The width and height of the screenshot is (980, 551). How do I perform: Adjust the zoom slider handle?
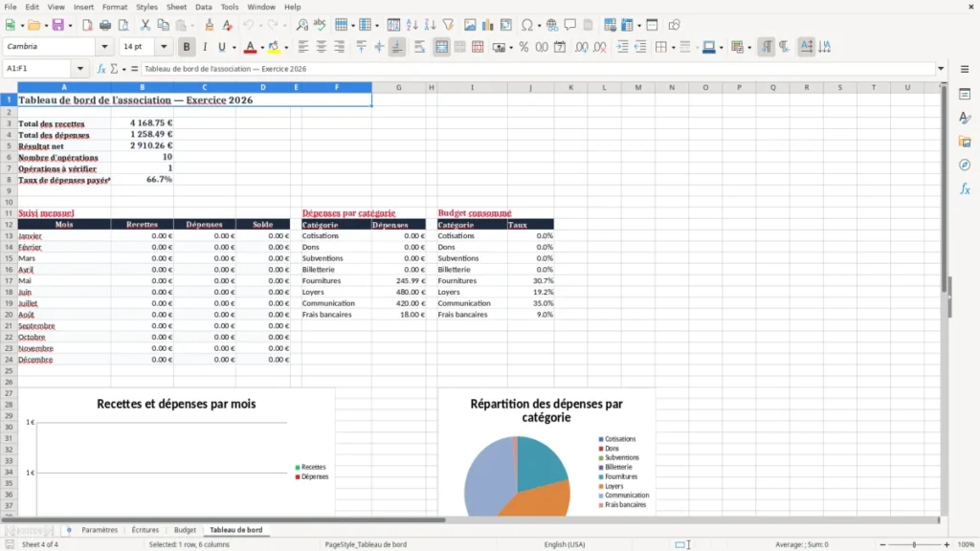click(914, 544)
